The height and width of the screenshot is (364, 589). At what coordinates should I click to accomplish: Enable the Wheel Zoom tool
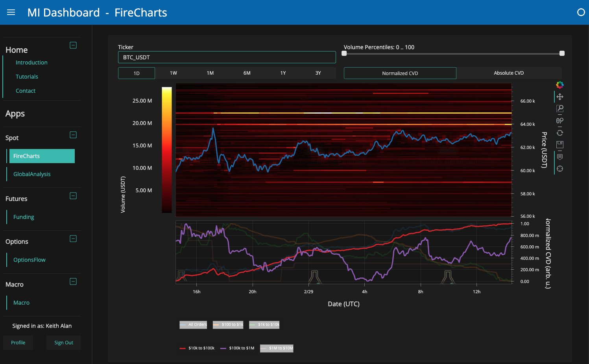[559, 121]
